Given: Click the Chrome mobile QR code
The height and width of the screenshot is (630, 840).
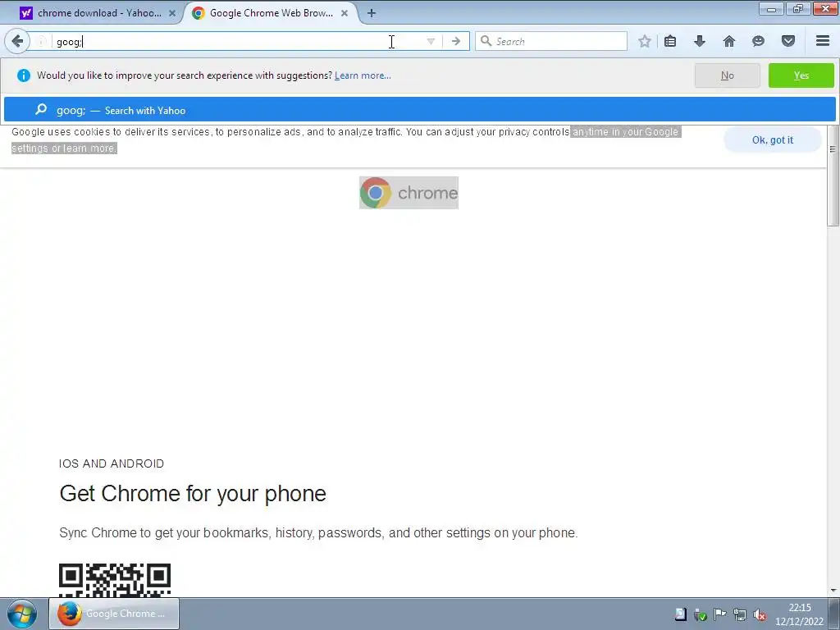Looking at the screenshot, I should click(115, 580).
